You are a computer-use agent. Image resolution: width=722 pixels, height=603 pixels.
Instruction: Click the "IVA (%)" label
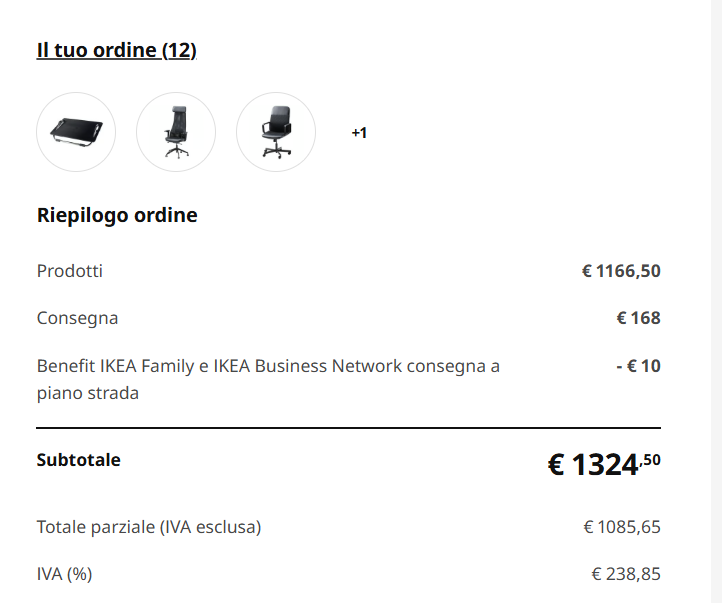(64, 574)
